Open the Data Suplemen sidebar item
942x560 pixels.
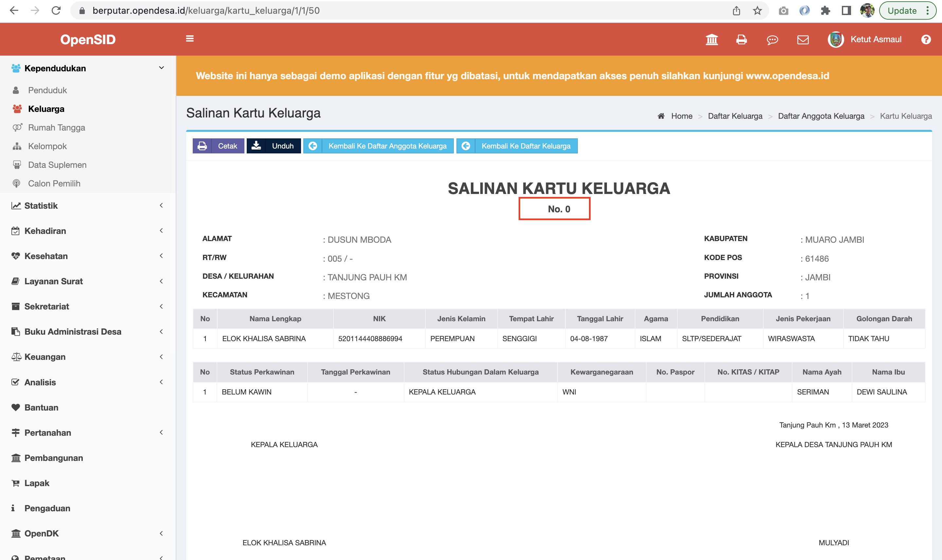point(57,165)
